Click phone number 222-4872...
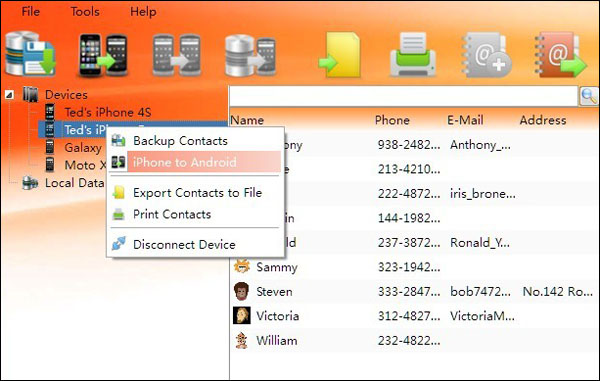Viewport: 600px width, 381px height. tap(409, 194)
